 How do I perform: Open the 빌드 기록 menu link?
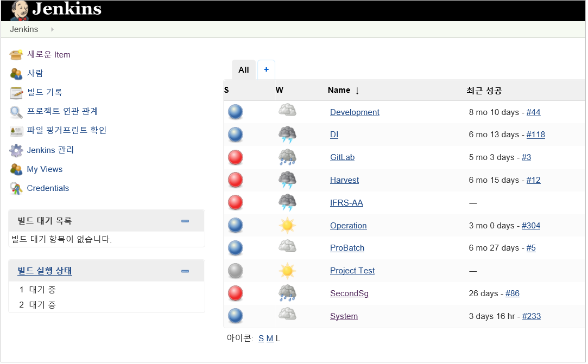tap(45, 93)
